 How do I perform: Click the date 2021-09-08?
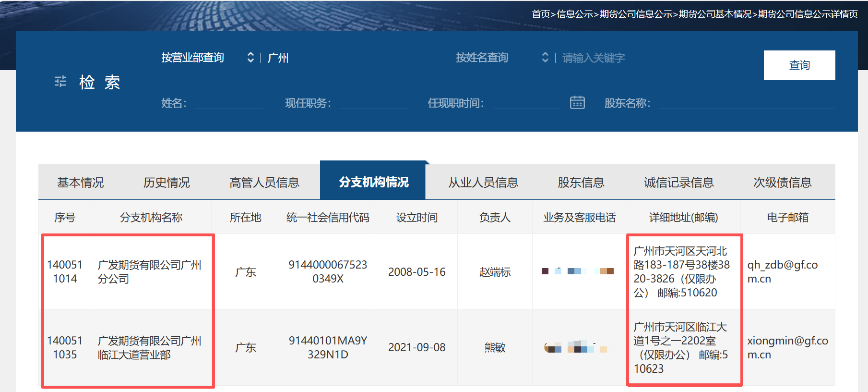417,347
